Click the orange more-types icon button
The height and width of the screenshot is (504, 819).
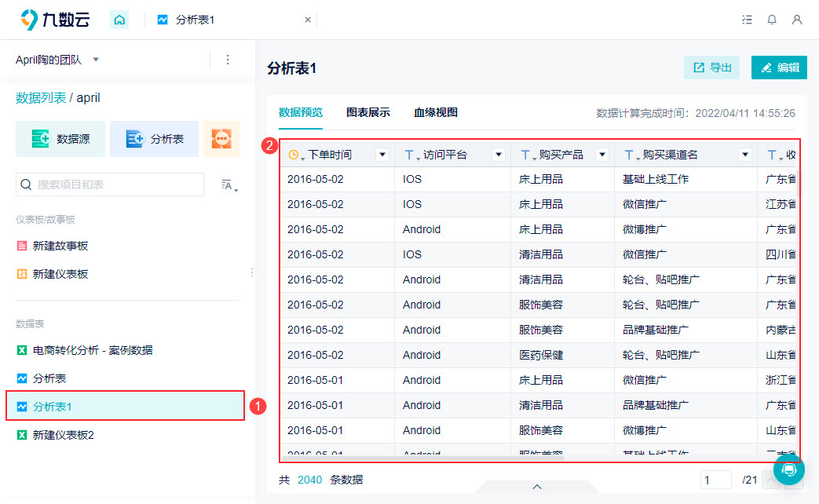(221, 139)
